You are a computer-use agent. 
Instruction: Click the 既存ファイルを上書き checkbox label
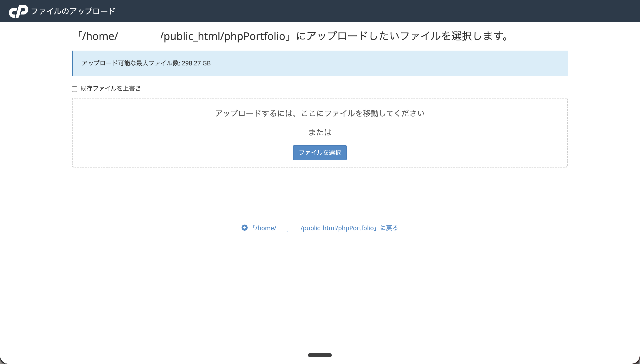click(111, 88)
